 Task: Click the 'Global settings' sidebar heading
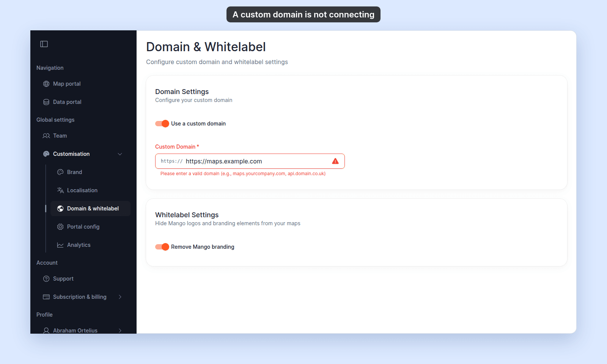(x=55, y=120)
